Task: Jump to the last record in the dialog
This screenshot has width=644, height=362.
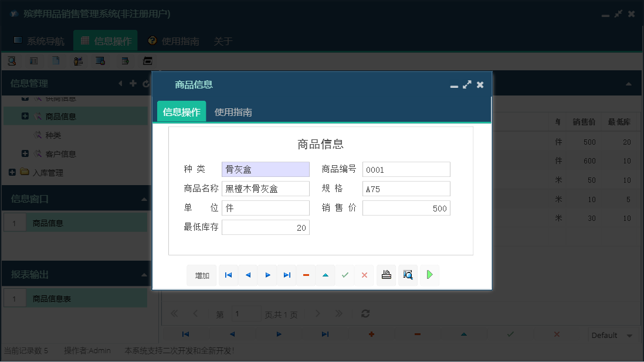Action: coord(287,275)
